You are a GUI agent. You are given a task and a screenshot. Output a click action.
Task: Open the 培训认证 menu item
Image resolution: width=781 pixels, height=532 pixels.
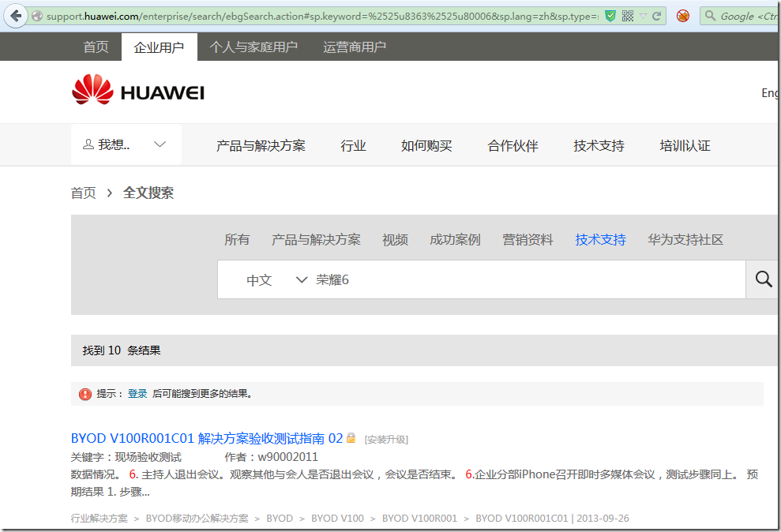tap(685, 146)
